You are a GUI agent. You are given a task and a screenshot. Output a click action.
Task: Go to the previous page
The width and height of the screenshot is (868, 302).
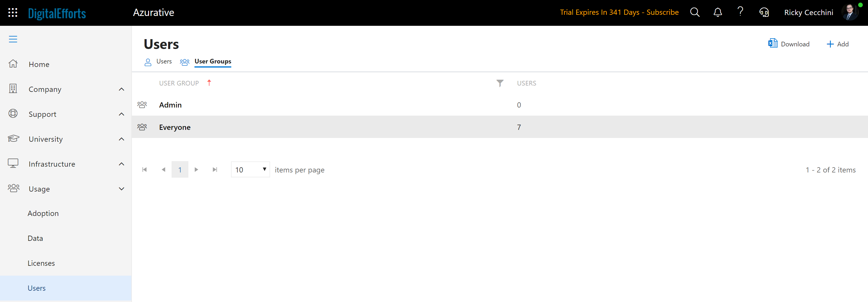pos(163,170)
